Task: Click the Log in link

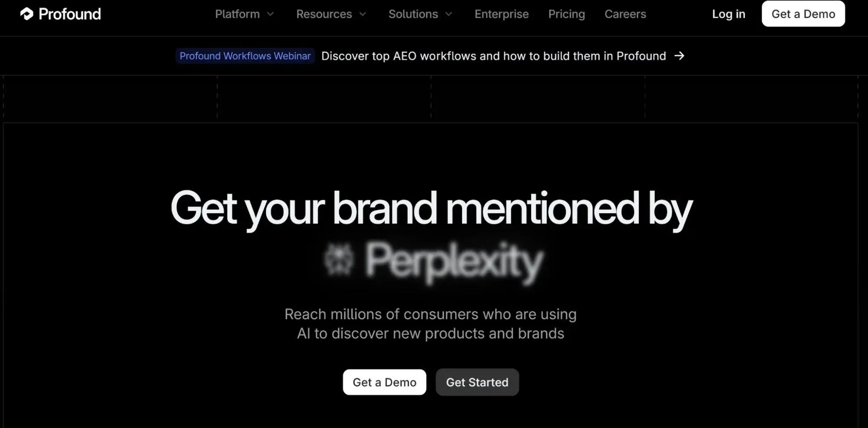Action: (728, 14)
